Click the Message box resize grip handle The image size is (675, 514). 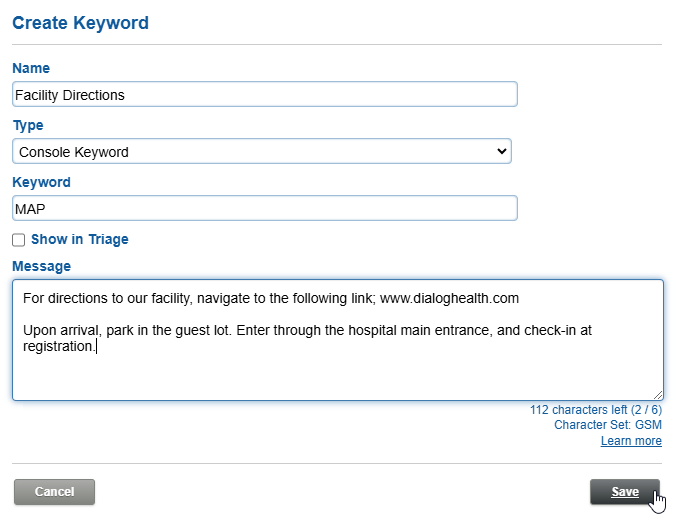pyautogui.click(x=658, y=395)
